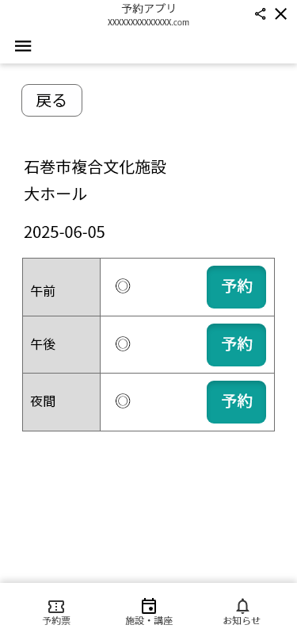Screen dimensions: 297x644
Task: Close the 予約アプリ web view
Action: 281,14
